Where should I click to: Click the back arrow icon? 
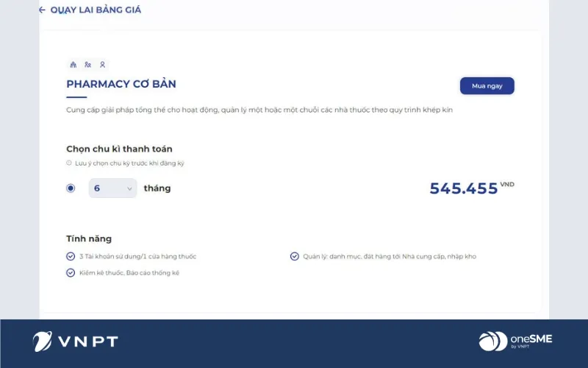coord(42,10)
